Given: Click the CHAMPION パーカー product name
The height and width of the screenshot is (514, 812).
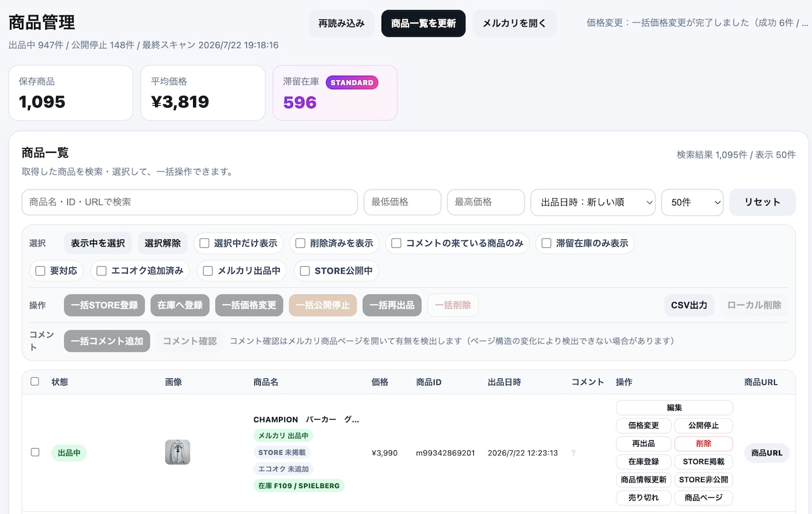Looking at the screenshot, I should [x=306, y=420].
